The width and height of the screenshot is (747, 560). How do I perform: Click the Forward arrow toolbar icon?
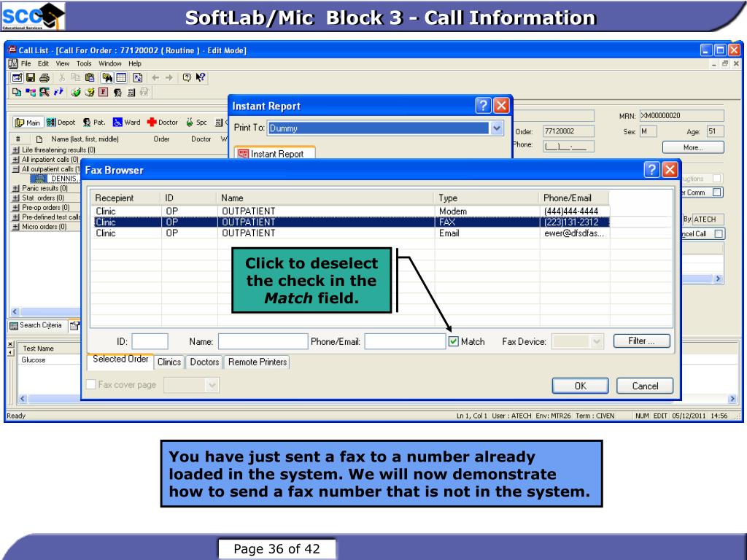[x=169, y=77]
